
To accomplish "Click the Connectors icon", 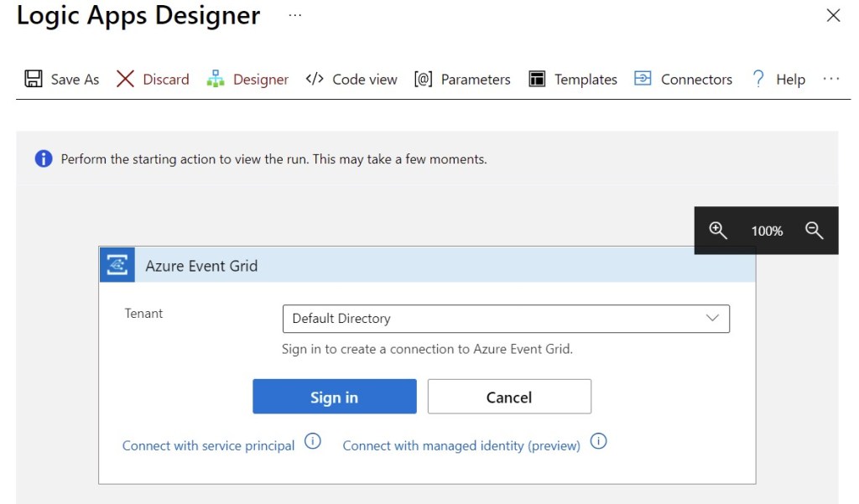I will [643, 78].
